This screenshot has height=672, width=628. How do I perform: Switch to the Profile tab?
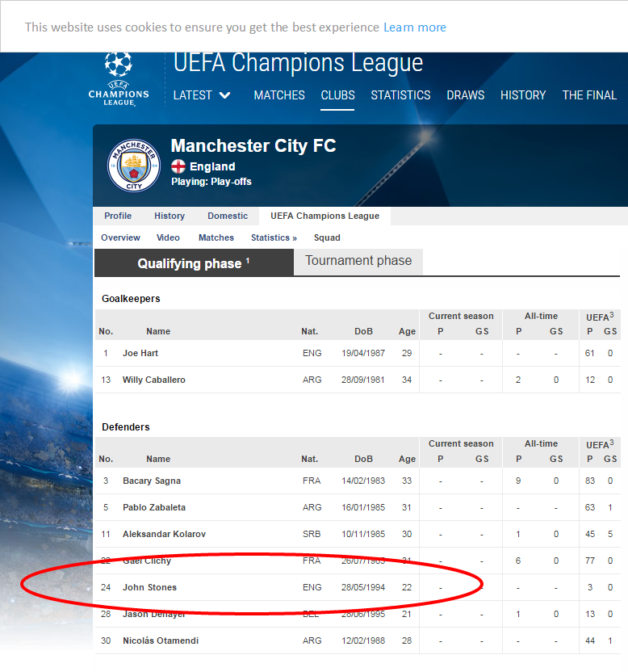click(x=118, y=216)
